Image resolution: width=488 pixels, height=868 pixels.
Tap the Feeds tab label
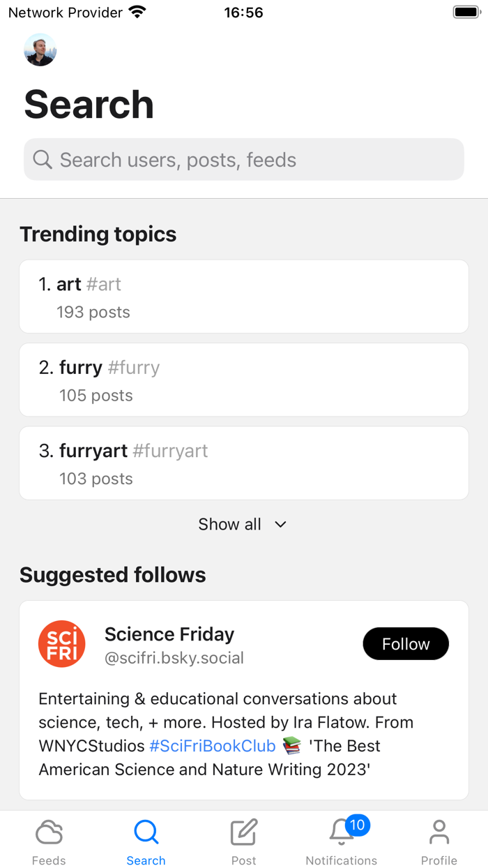[49, 860]
